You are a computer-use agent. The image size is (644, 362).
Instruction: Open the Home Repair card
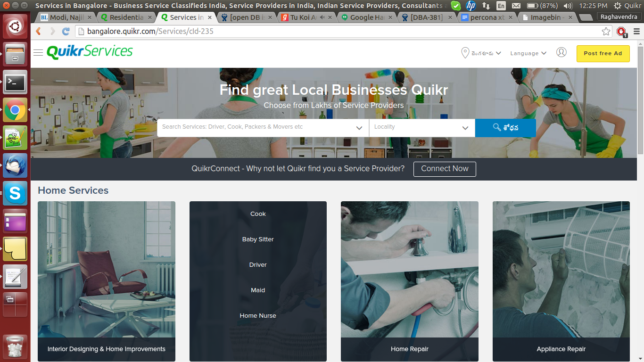pos(410,281)
